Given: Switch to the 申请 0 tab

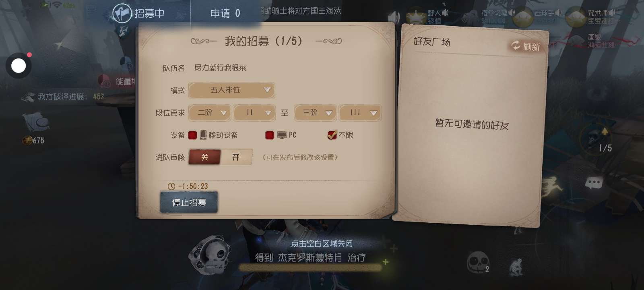Looking at the screenshot, I should [225, 13].
